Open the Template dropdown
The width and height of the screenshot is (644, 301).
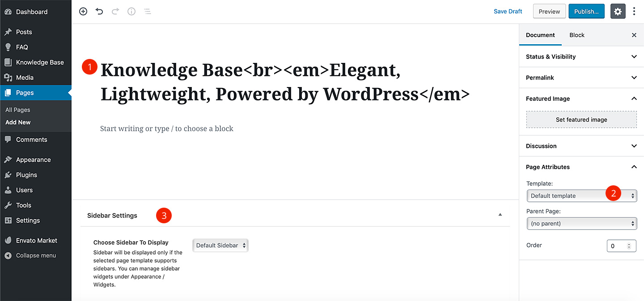582,196
